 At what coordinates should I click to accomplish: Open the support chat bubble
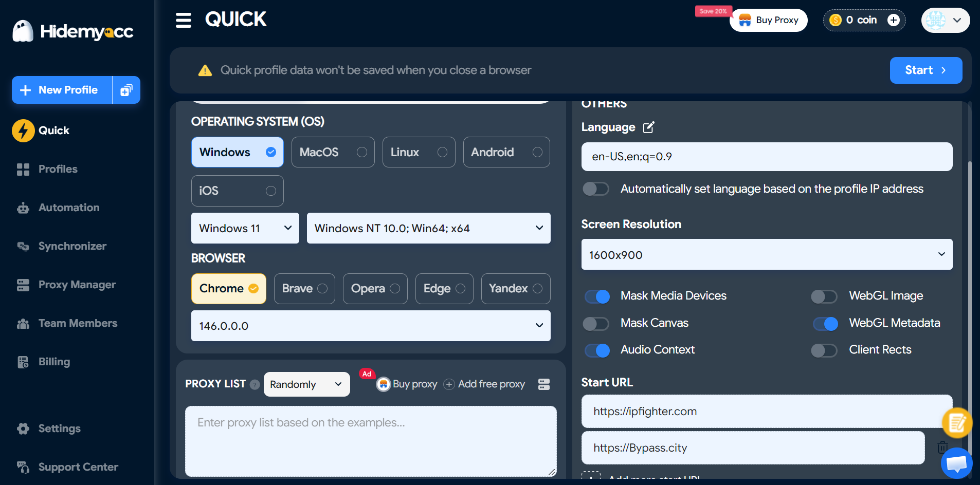[956, 463]
